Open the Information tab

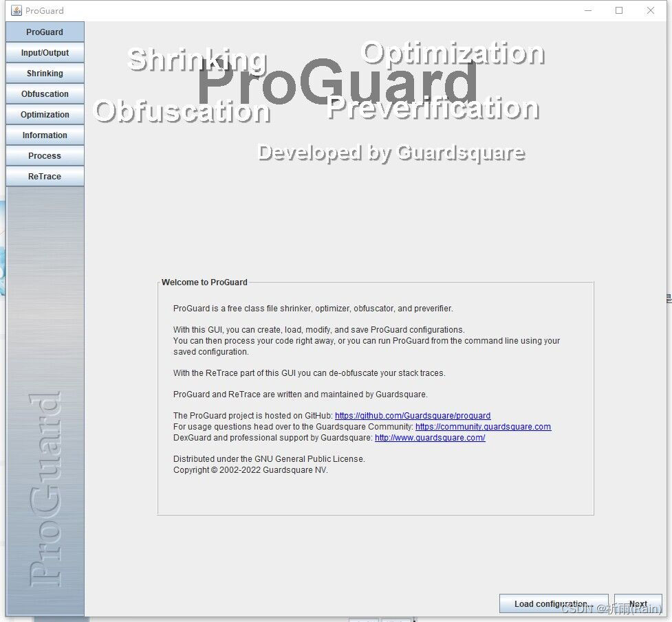tap(45, 135)
